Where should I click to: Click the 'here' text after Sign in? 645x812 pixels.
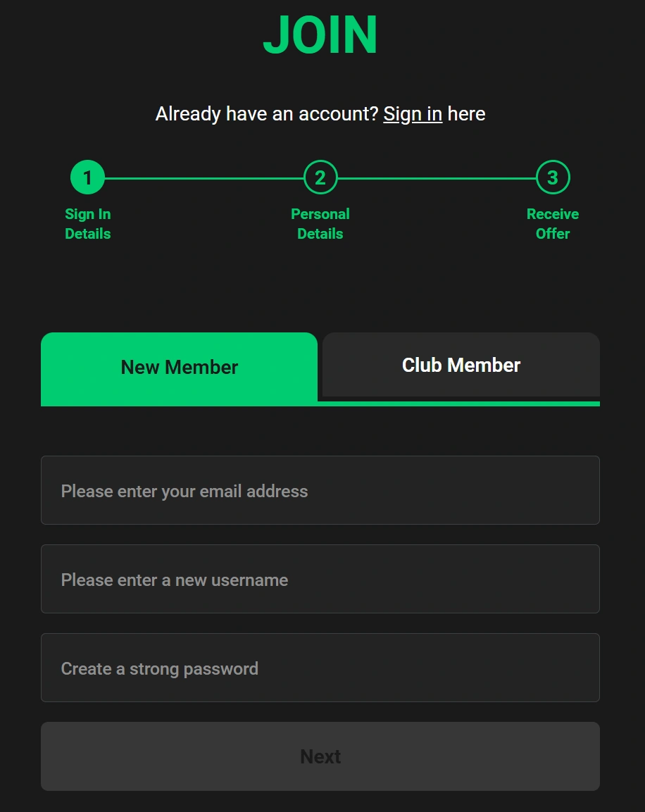[468, 113]
